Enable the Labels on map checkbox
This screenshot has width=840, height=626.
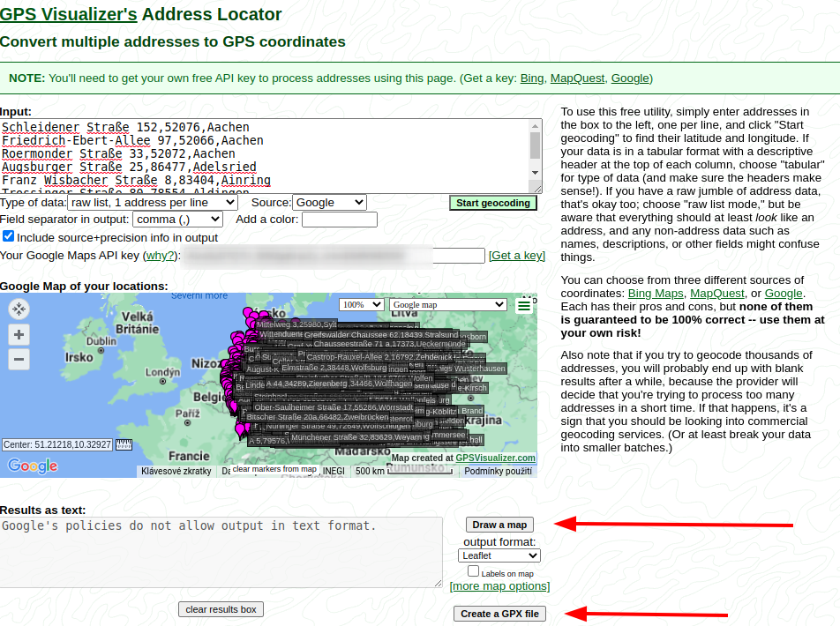(473, 571)
